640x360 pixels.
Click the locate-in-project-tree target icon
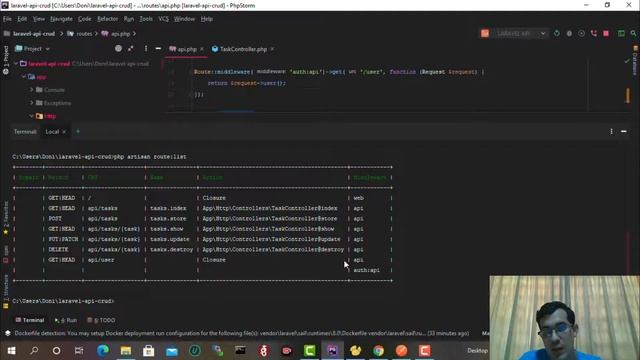coord(118,49)
